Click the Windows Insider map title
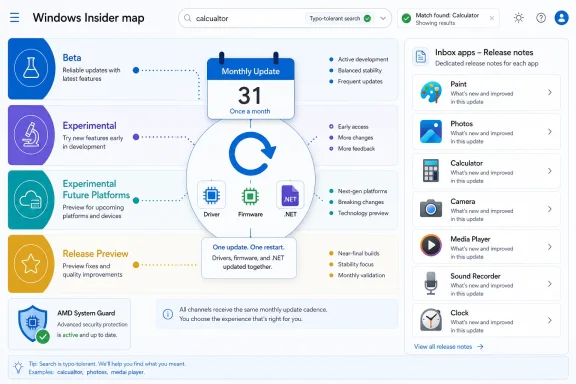576x384 pixels. [x=89, y=18]
